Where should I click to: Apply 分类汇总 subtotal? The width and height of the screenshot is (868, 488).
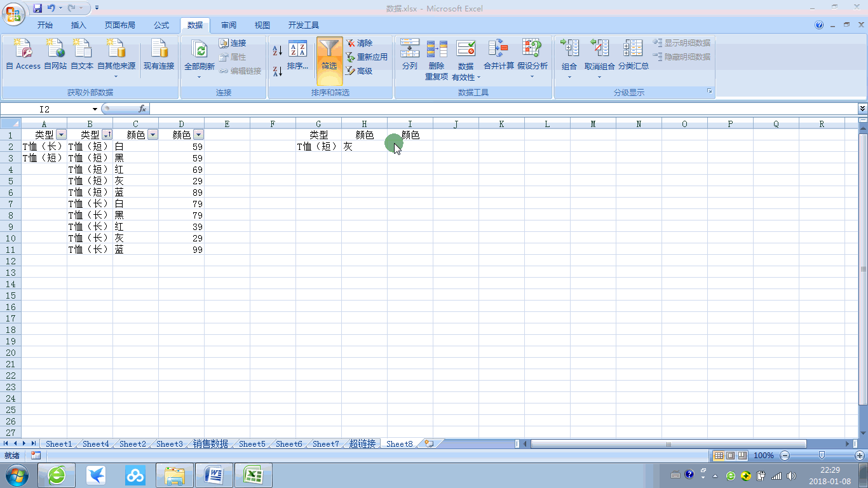[634, 55]
